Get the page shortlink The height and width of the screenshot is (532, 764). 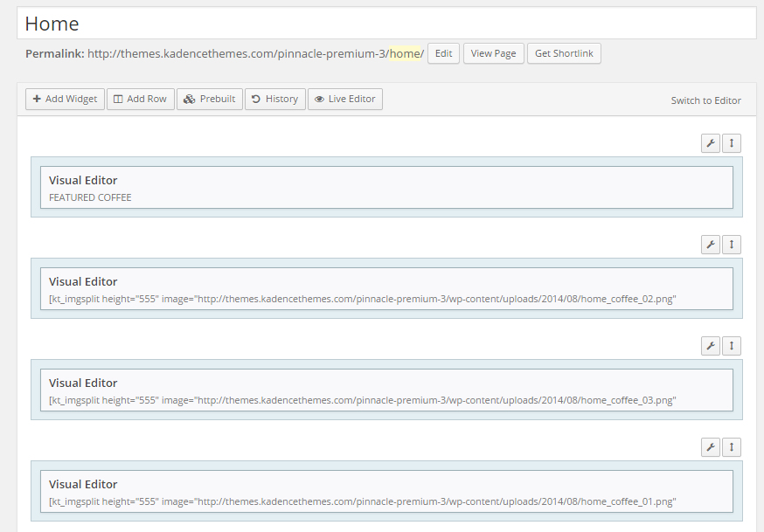pyautogui.click(x=564, y=53)
